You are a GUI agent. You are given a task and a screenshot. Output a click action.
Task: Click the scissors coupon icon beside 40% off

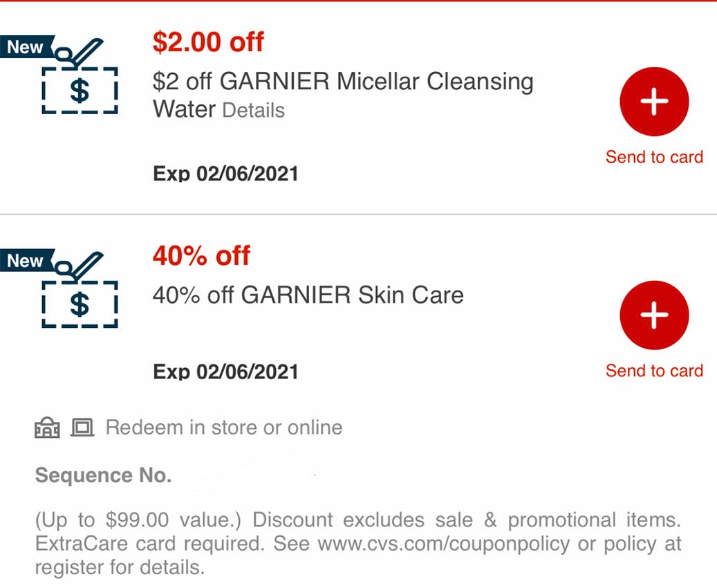tap(80, 290)
